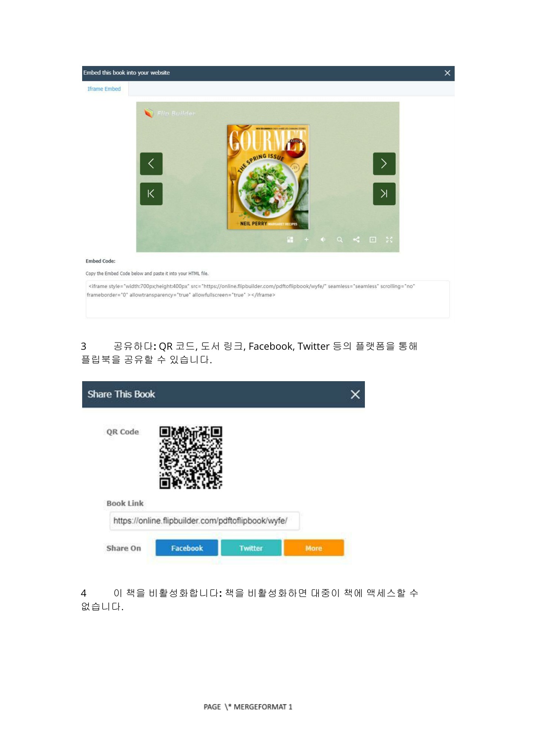
Task: Click the share icon in flipbook toolbar
Action: [x=356, y=240]
